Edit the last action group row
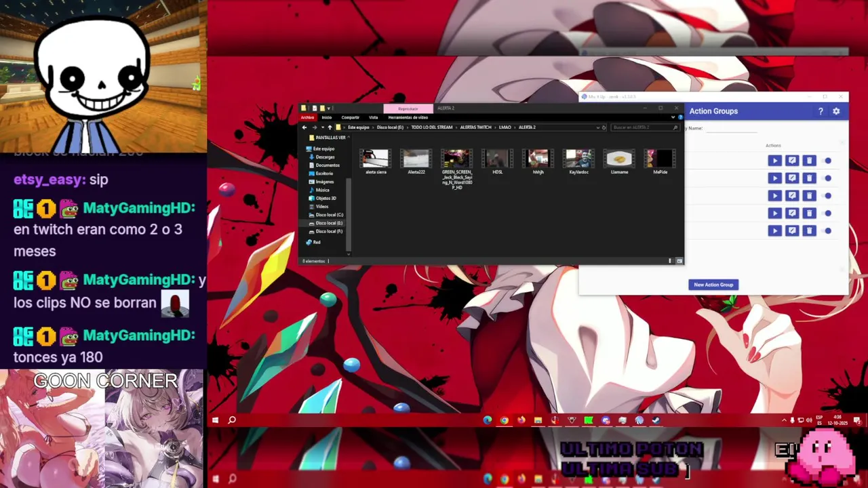 [x=792, y=231]
